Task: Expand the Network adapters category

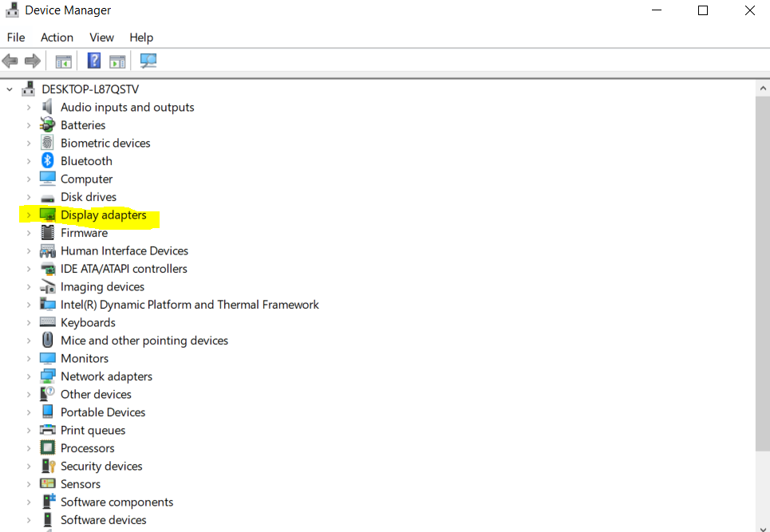Action: tap(29, 376)
